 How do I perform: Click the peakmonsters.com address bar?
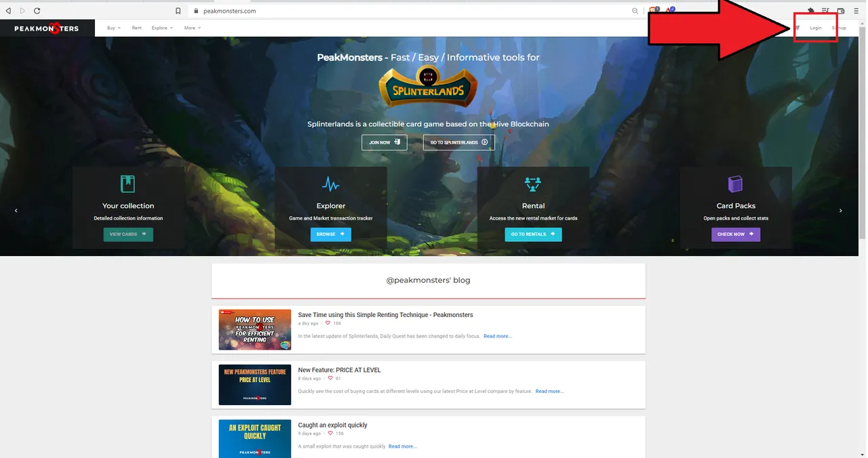[407, 11]
